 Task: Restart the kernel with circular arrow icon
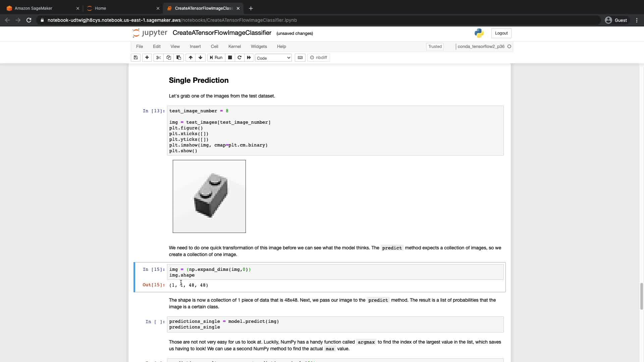(x=239, y=58)
